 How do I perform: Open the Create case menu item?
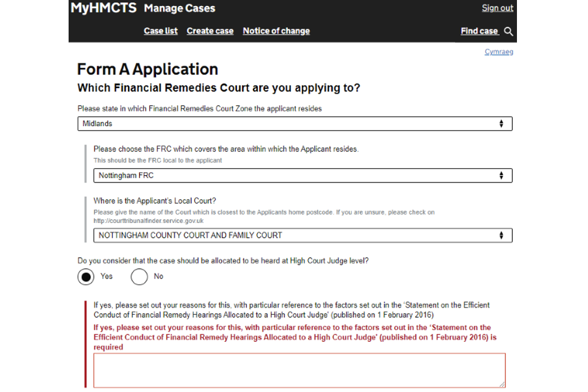210,31
